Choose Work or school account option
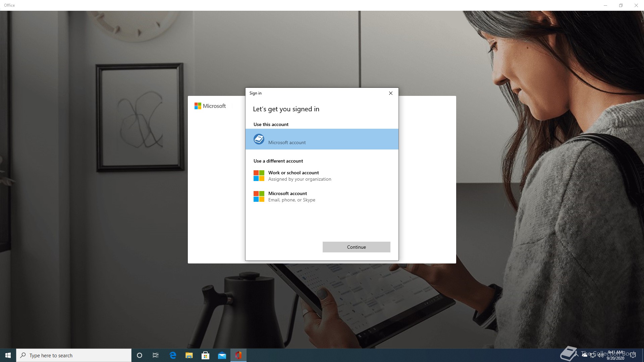Image resolution: width=644 pixels, height=362 pixels. (293, 176)
